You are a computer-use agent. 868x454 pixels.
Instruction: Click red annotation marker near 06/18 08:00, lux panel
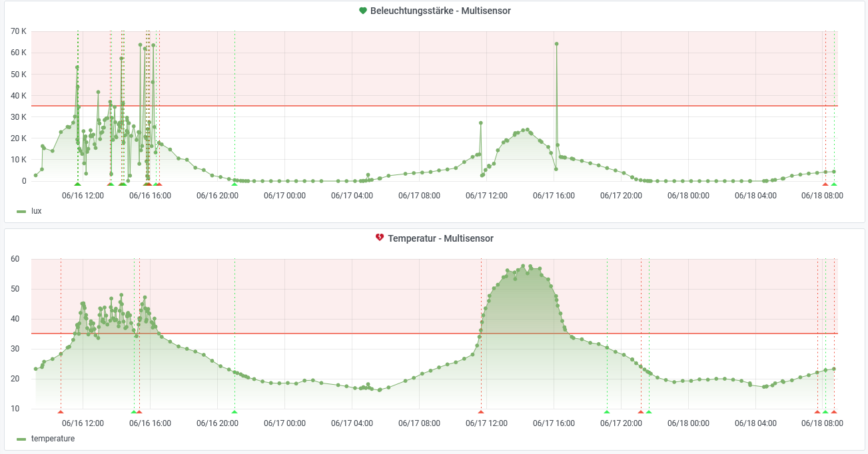pyautogui.click(x=825, y=184)
